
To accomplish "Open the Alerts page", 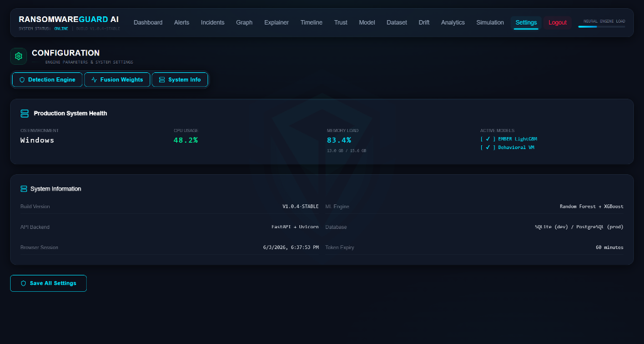I will [182, 23].
